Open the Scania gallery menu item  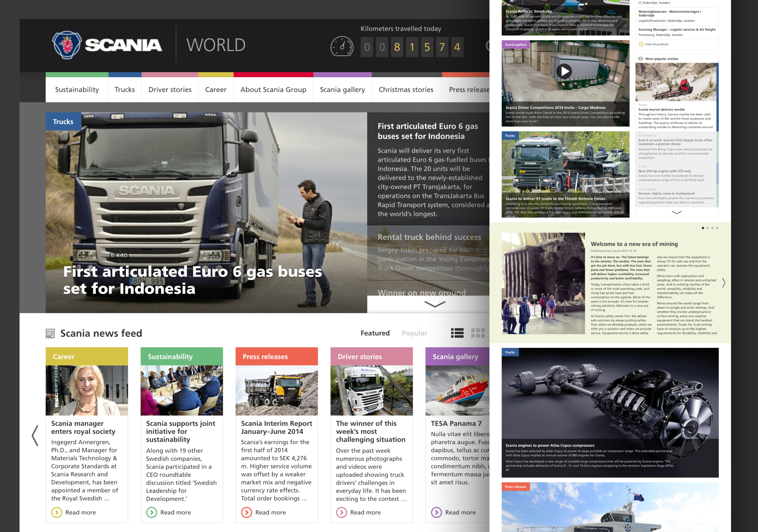coord(342,89)
